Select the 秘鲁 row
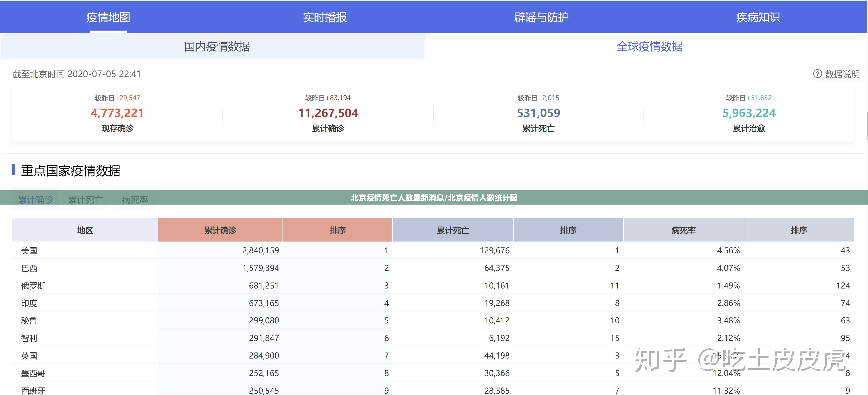Image resolution: width=868 pixels, height=395 pixels. coord(433,321)
